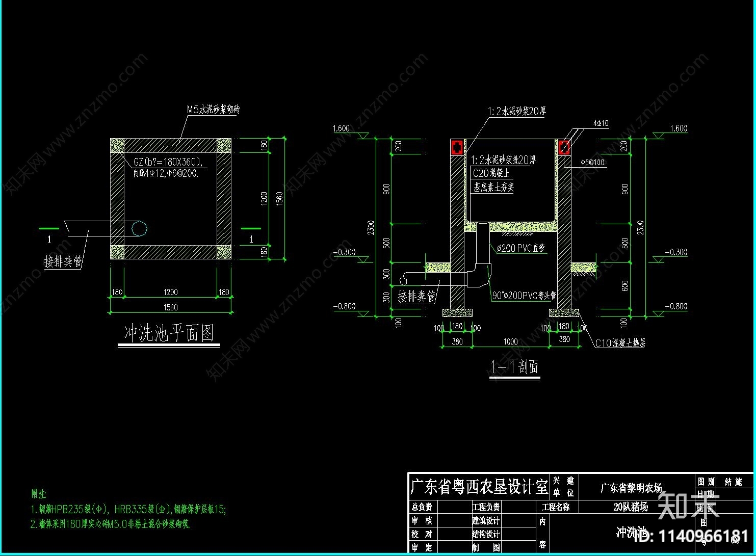Click the horizontal '1560' dimension below the plan
Image resolution: width=756 pixels, height=556 pixels.
tap(171, 307)
